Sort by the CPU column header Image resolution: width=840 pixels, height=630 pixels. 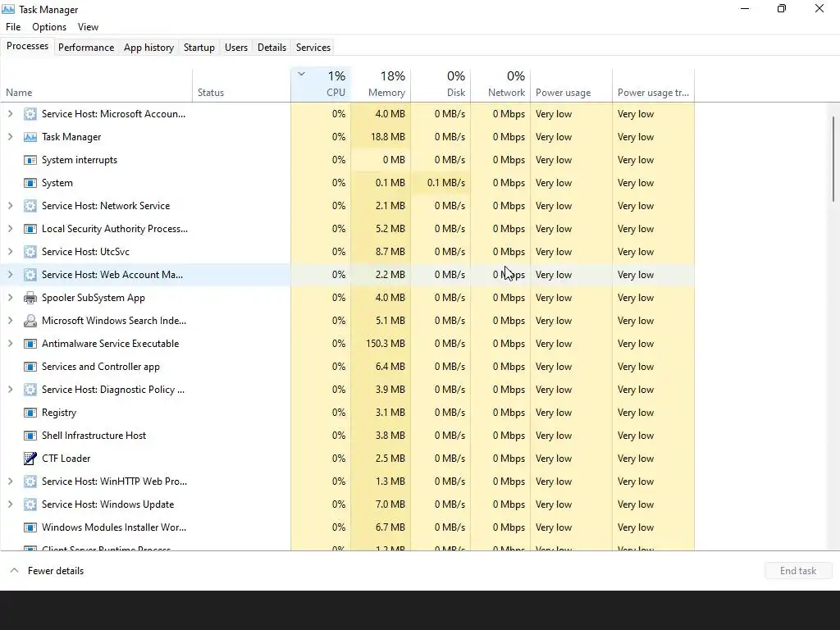[321, 85]
